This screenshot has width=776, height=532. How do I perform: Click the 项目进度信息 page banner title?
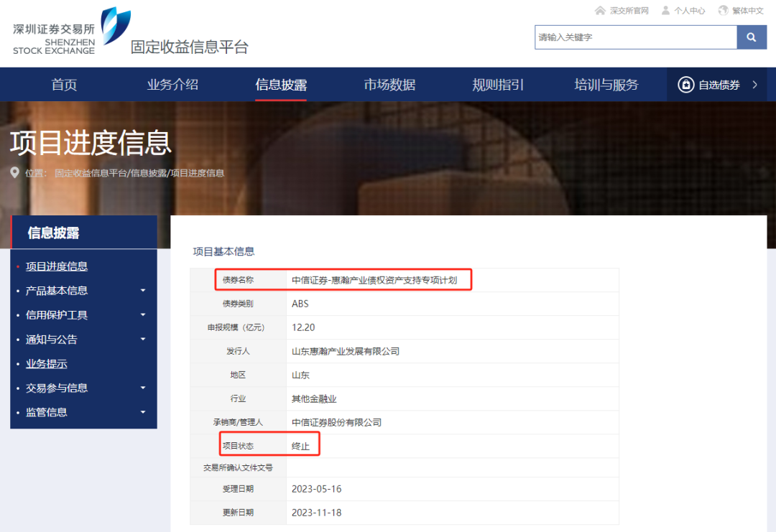pos(91,143)
